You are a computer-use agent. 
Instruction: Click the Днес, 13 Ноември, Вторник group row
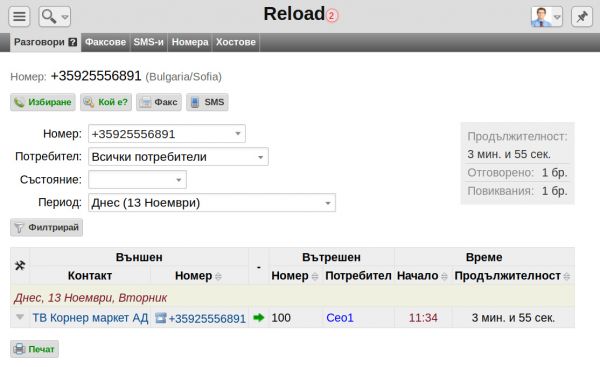pyautogui.click(x=292, y=297)
